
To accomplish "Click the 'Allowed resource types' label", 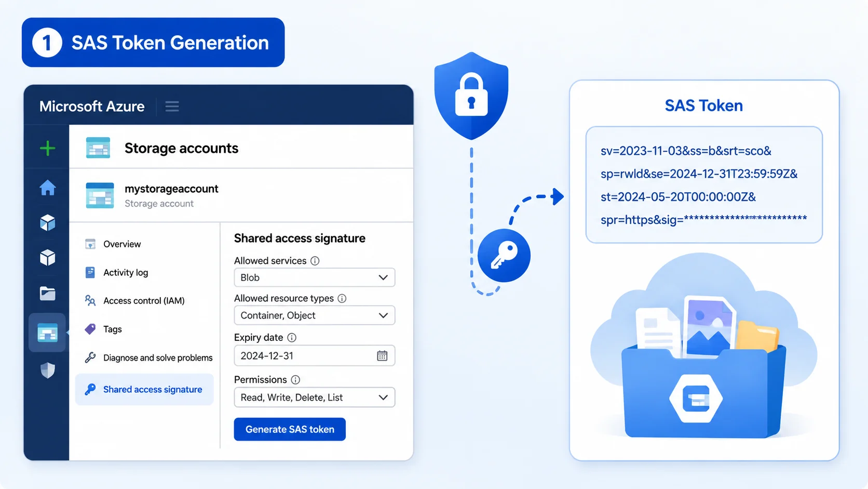I will [x=283, y=298].
